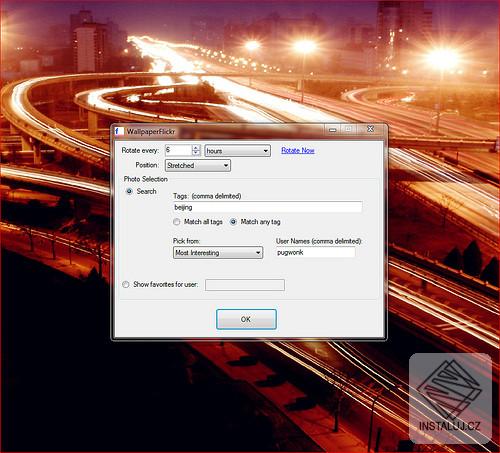This screenshot has height=453, width=500.
Task: Select the Match any tag option
Action: [x=233, y=222]
